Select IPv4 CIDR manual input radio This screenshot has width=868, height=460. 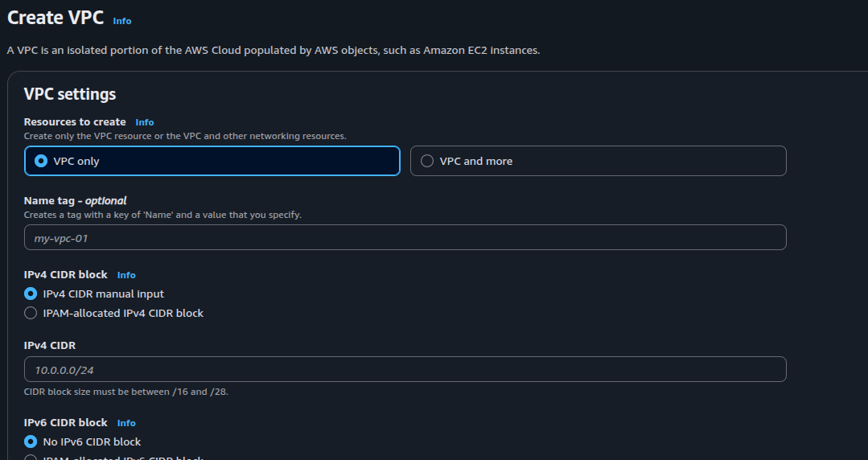pyautogui.click(x=31, y=294)
